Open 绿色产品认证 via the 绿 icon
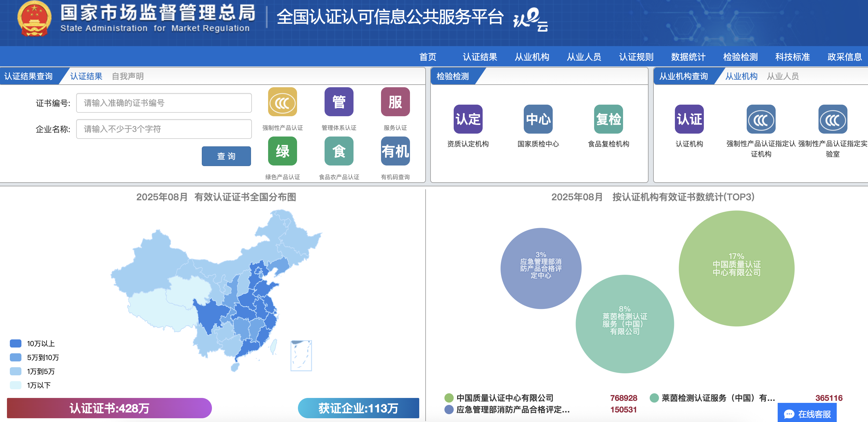Image resolution: width=868 pixels, height=422 pixels. [282, 152]
